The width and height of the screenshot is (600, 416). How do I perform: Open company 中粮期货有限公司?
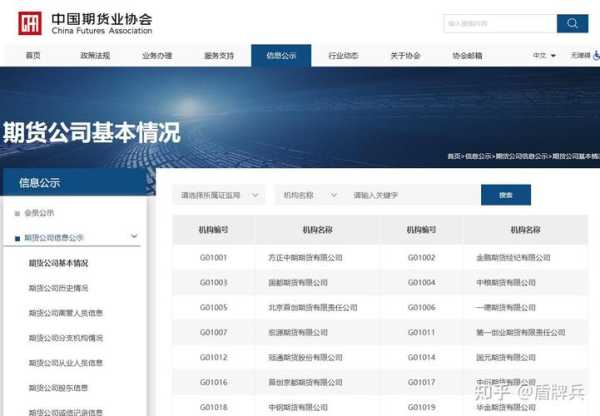click(505, 282)
